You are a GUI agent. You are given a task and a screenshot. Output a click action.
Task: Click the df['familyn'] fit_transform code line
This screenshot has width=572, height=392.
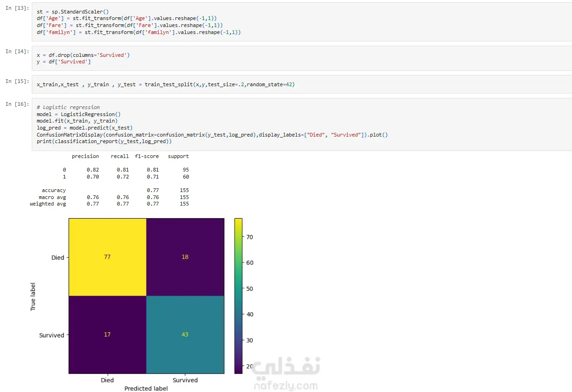139,32
